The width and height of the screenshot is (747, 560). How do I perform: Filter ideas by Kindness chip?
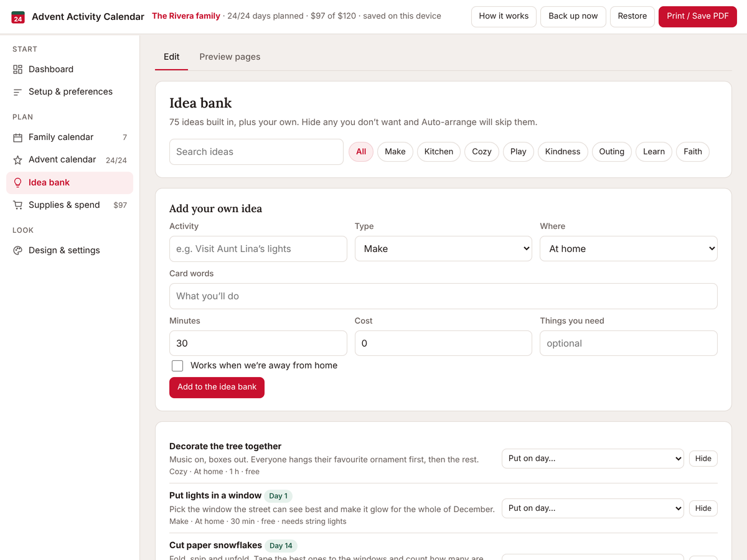(563, 152)
